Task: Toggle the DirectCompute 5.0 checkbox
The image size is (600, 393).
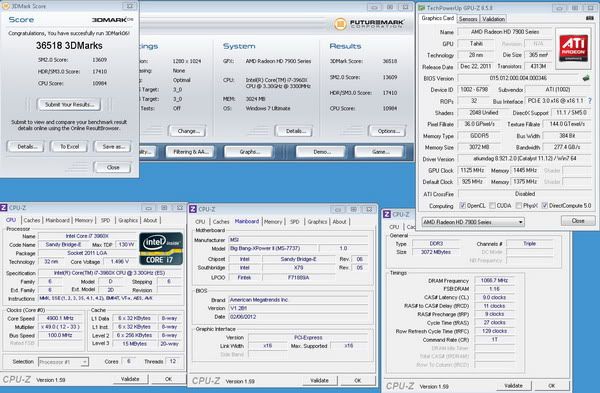Action: [x=545, y=205]
